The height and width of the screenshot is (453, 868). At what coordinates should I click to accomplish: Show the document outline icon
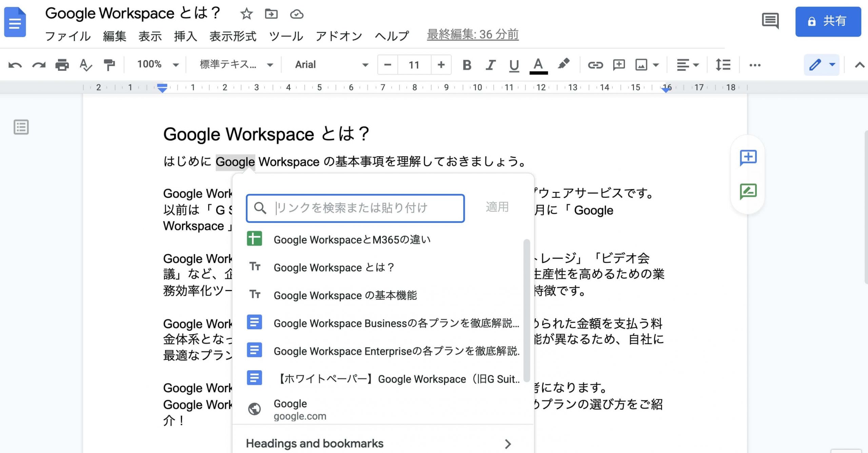(21, 127)
